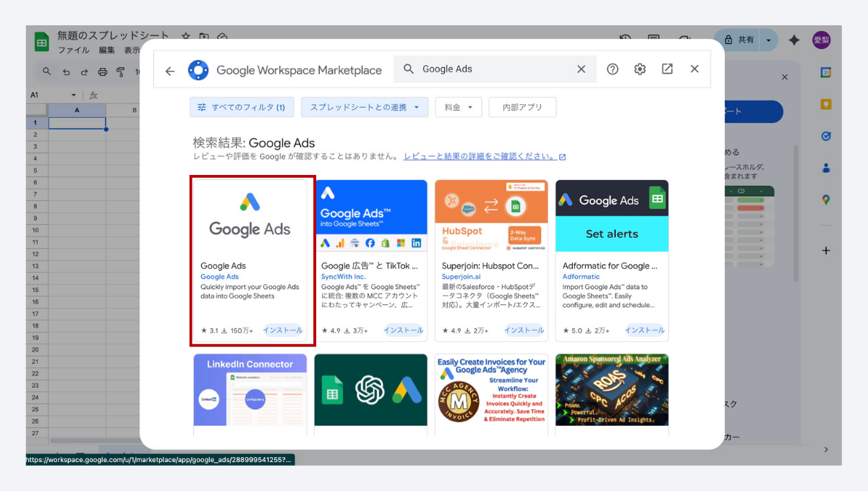
Task: Open the Adformatic Set alerts card image
Action: coord(613,215)
